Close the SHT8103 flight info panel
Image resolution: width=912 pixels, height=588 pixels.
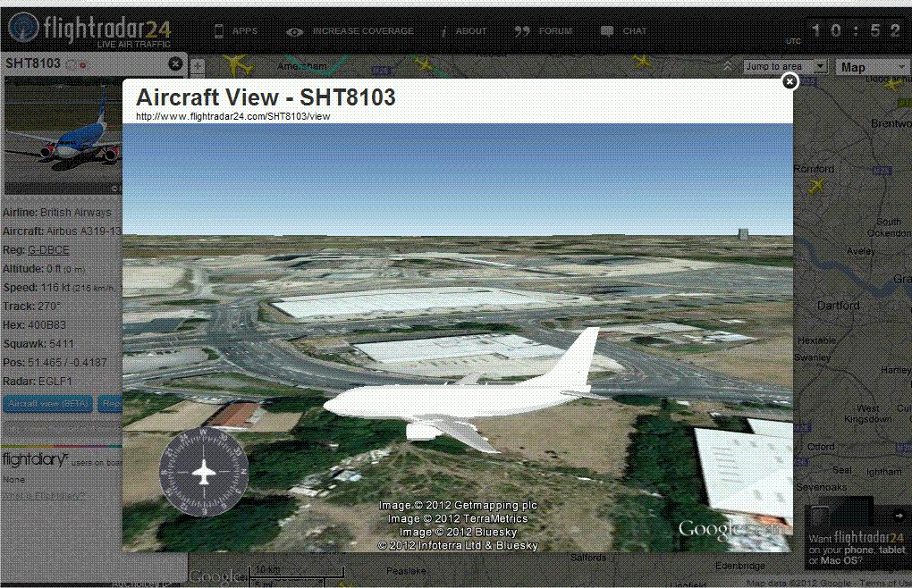click(x=175, y=64)
